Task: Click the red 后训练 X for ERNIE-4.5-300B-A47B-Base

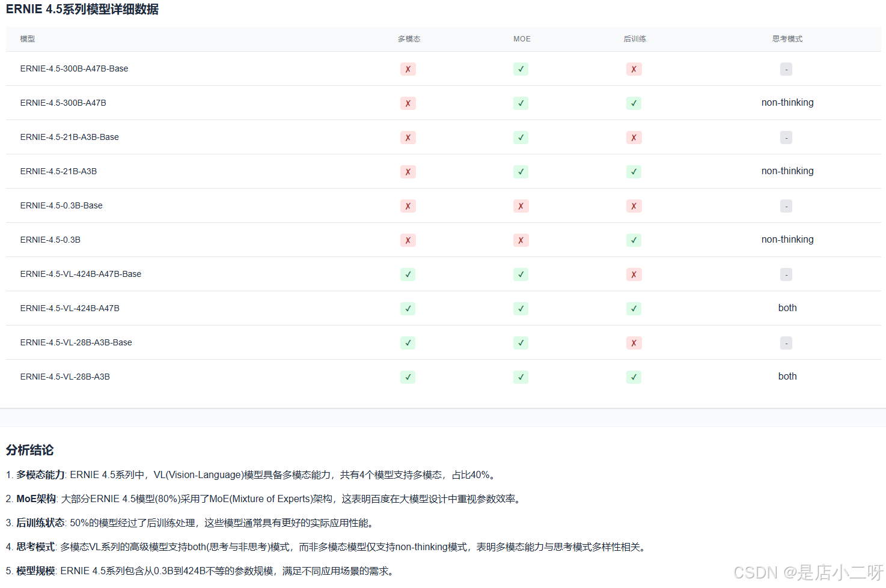Action: [x=634, y=69]
